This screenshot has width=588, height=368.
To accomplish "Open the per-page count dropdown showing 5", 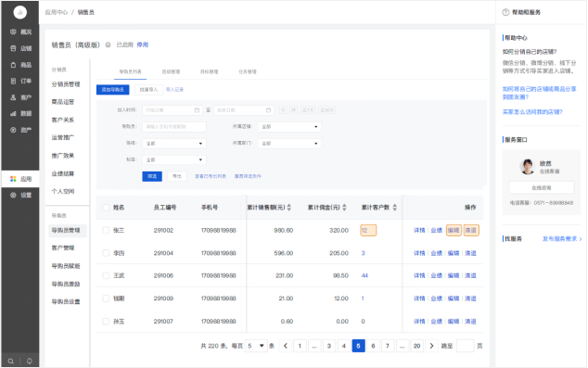I will pyautogui.click(x=256, y=346).
